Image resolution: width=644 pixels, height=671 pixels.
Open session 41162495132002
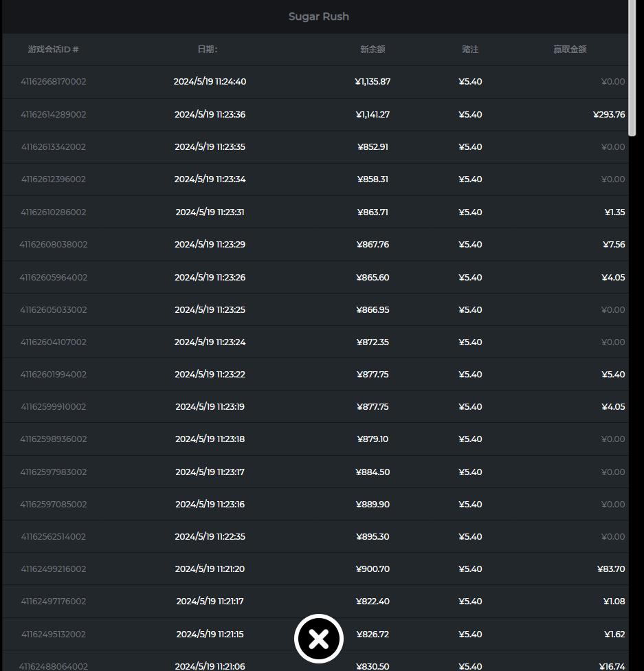(x=54, y=634)
